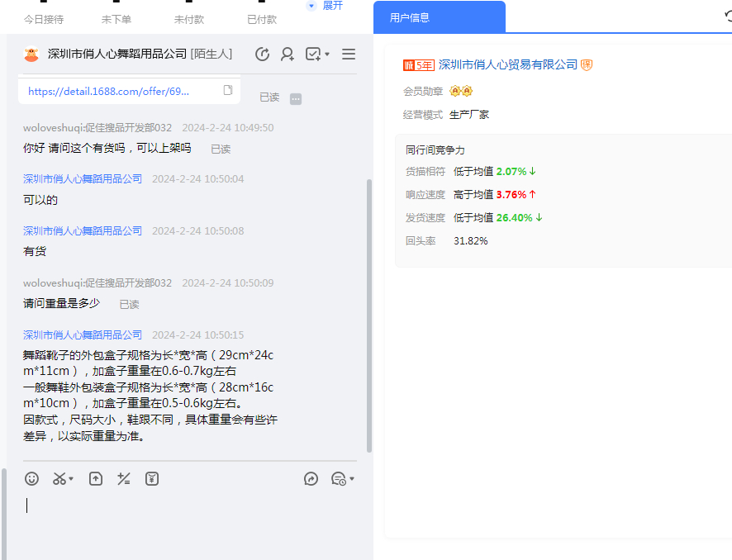This screenshot has height=560, width=732.
Task: Add contact using person-plus icon
Action: 288,55
